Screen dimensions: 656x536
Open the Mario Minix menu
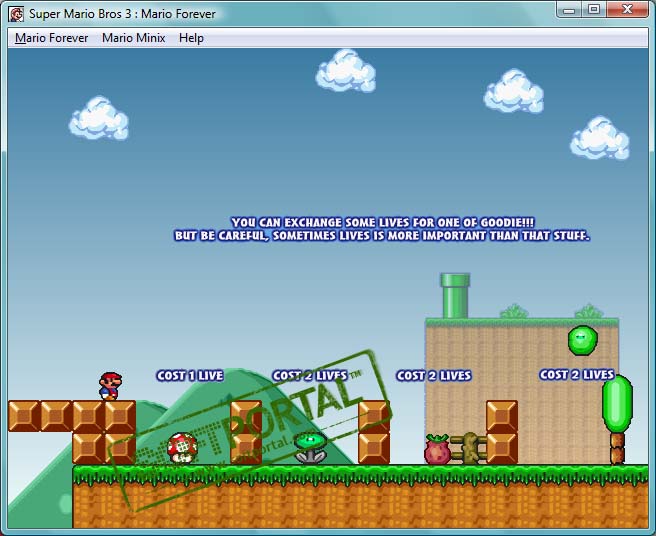click(x=133, y=38)
